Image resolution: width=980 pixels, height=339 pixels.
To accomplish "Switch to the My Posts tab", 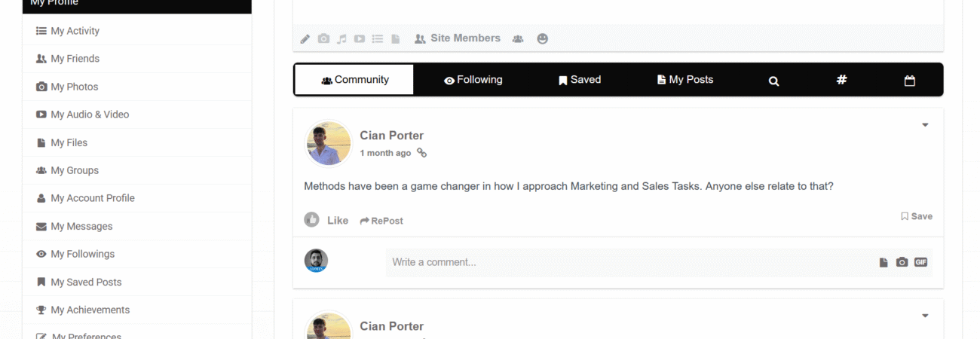I will (685, 80).
